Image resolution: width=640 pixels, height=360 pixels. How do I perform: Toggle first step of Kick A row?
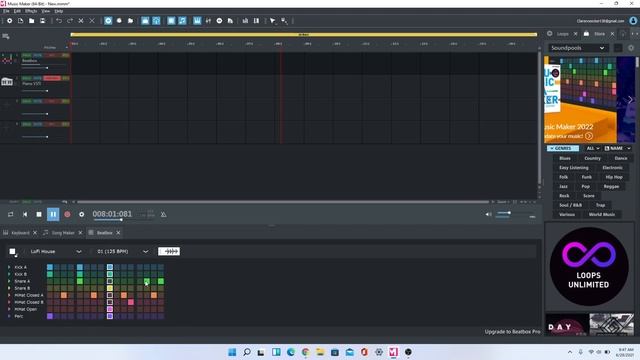pyautogui.click(x=50, y=267)
